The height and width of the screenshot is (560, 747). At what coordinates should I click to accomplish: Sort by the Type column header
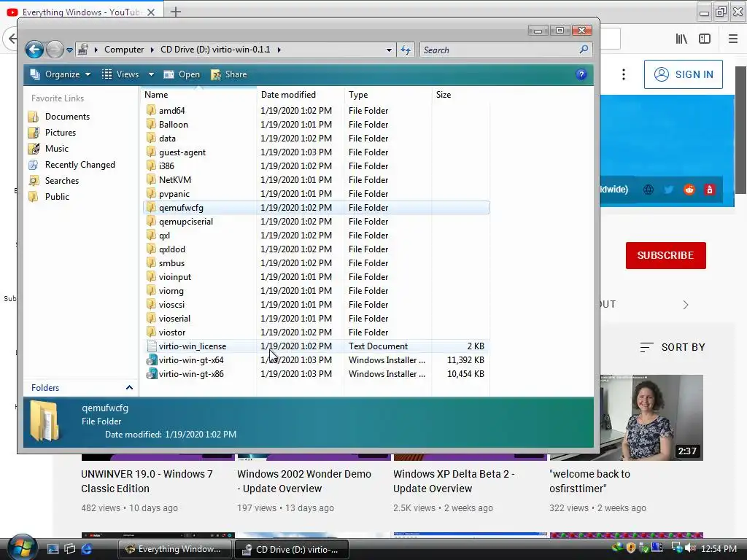(388, 95)
